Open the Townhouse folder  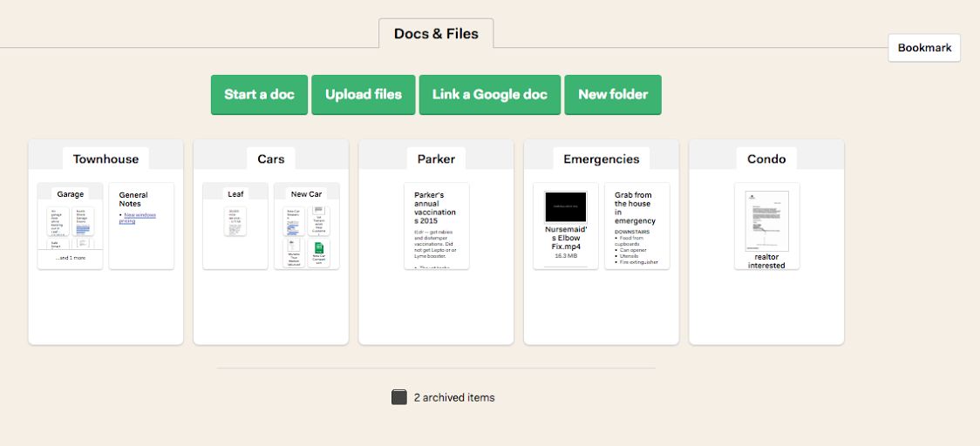(105, 159)
